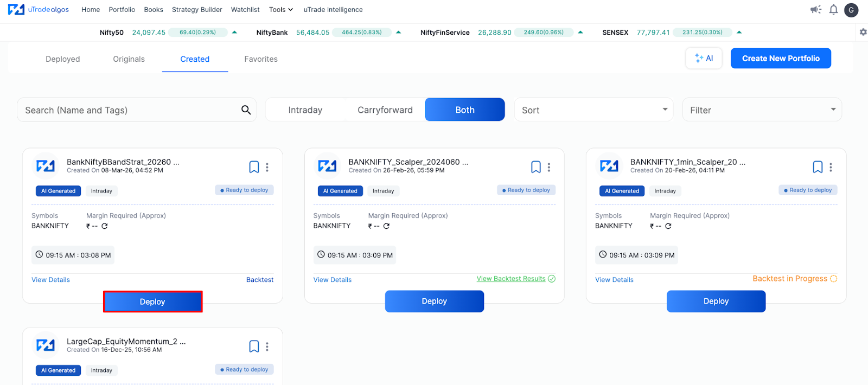The image size is (868, 385).
Task: Refresh margin on BankNiftyBBandStrat card
Action: pyautogui.click(x=105, y=226)
